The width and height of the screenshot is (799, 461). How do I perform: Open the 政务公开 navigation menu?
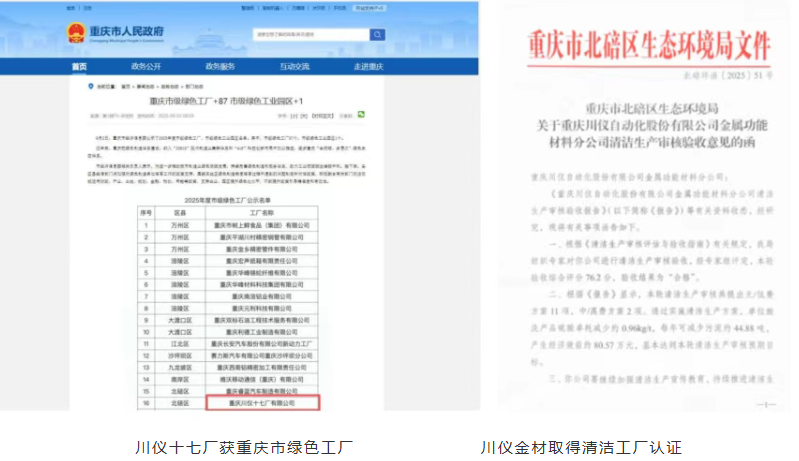(146, 66)
